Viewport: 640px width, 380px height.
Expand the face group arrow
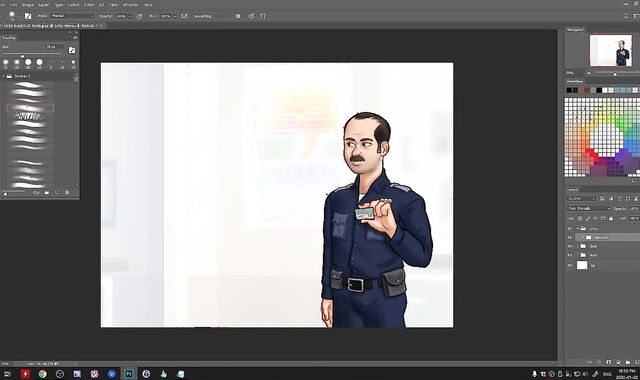[x=578, y=247]
